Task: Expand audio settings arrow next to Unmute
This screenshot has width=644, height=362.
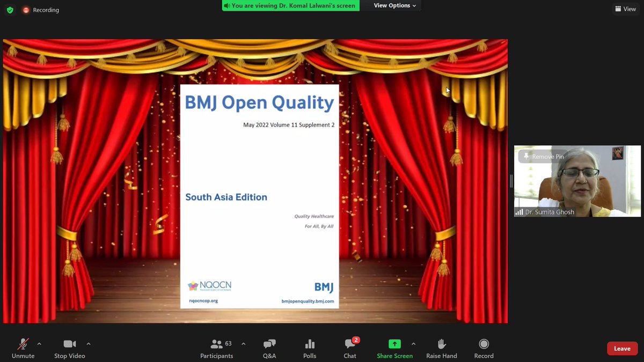Action: coord(39,343)
